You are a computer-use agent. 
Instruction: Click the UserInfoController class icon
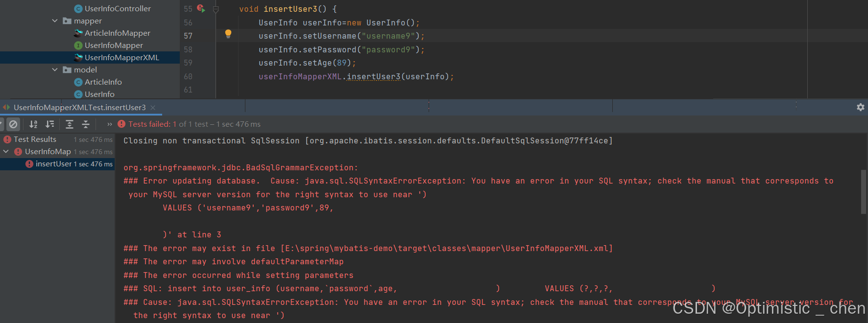coord(78,9)
